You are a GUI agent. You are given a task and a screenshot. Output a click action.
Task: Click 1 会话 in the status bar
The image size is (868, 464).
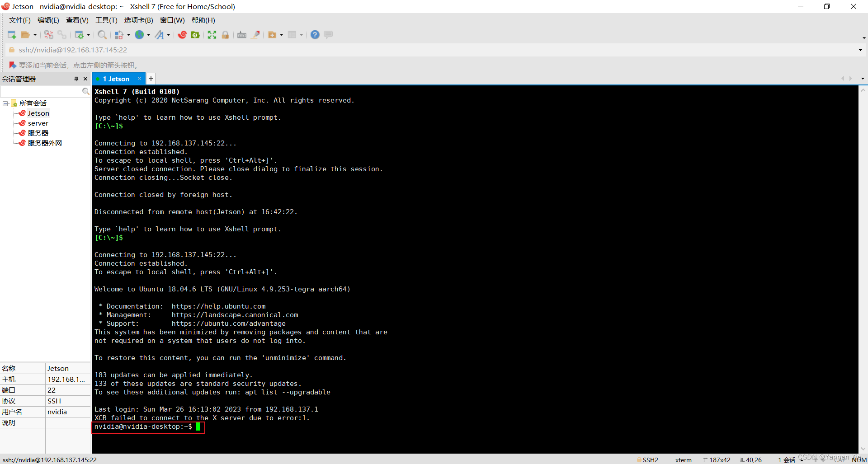pos(787,459)
